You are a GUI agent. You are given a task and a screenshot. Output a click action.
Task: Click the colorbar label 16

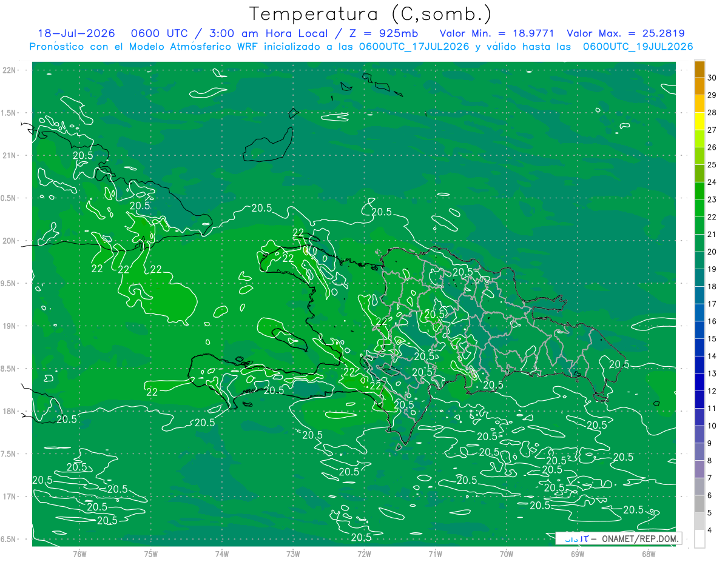click(713, 321)
